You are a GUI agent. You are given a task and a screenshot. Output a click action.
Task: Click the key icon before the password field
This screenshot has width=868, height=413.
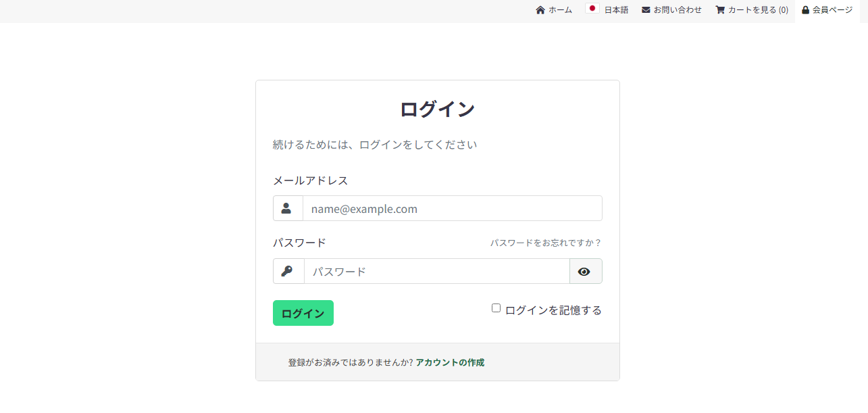click(287, 271)
